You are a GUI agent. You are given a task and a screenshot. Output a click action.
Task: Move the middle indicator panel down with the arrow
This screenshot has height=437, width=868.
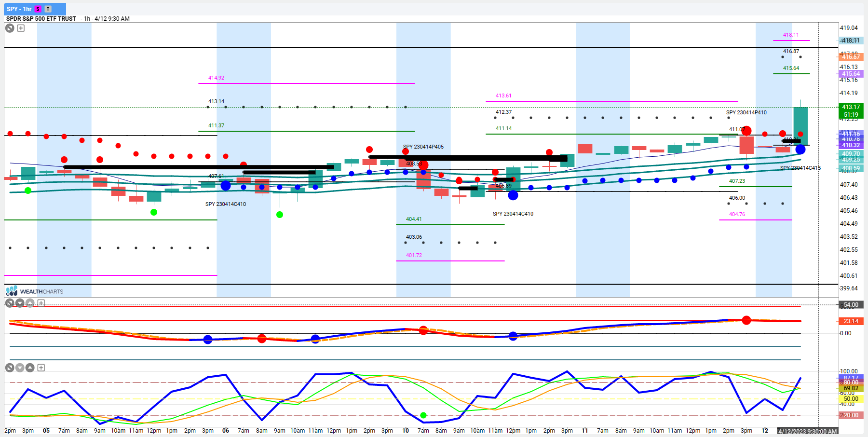tap(20, 303)
